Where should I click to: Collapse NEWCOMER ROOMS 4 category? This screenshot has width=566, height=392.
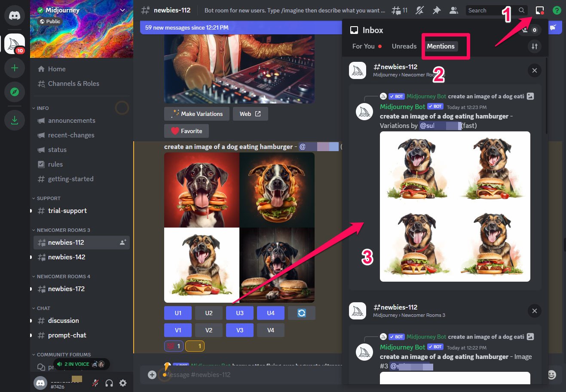tap(61, 277)
